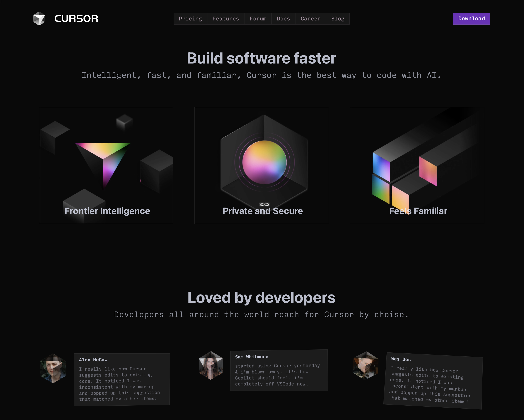Image resolution: width=524 pixels, height=420 pixels.
Task: Click the SOC2 label
Action: pyautogui.click(x=264, y=205)
